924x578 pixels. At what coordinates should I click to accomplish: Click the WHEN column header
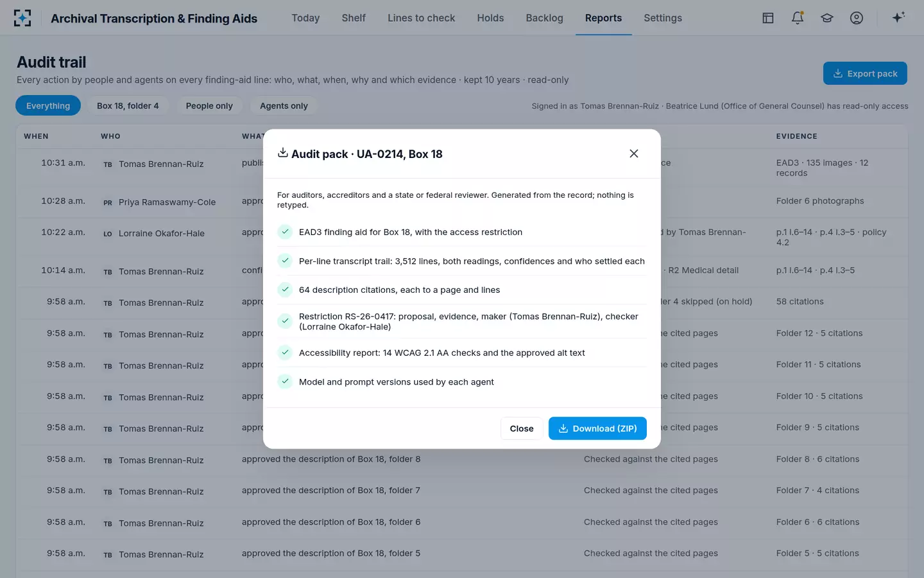[x=36, y=136]
